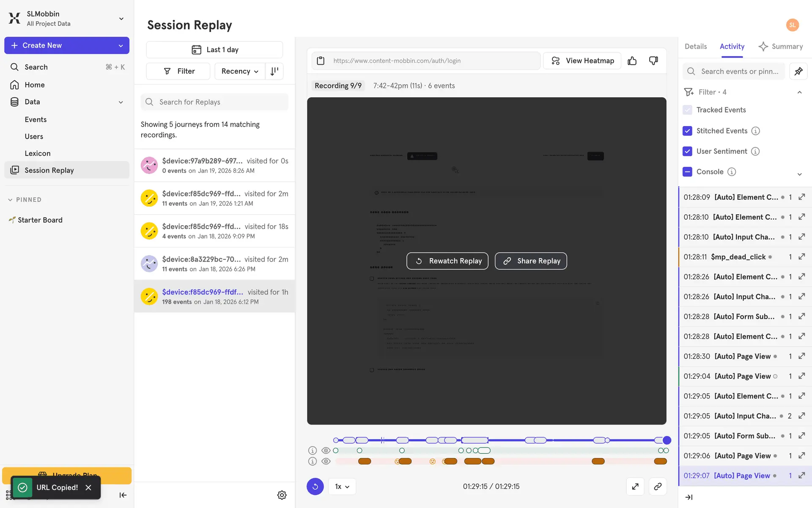This screenshot has height=508, width=812.
Task: Uncheck the Stitched Events checkbox
Action: pyautogui.click(x=687, y=131)
